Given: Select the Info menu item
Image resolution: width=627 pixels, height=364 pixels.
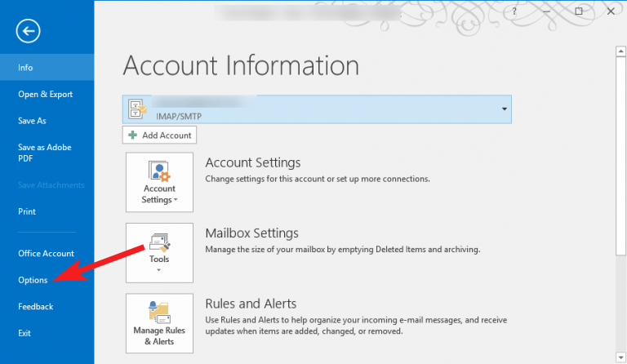Looking at the screenshot, I should 47,68.
